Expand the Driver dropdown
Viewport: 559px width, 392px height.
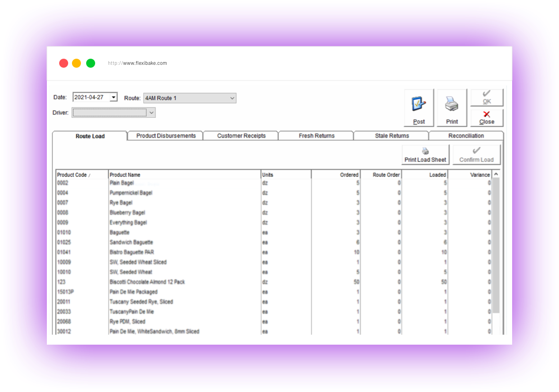(151, 113)
